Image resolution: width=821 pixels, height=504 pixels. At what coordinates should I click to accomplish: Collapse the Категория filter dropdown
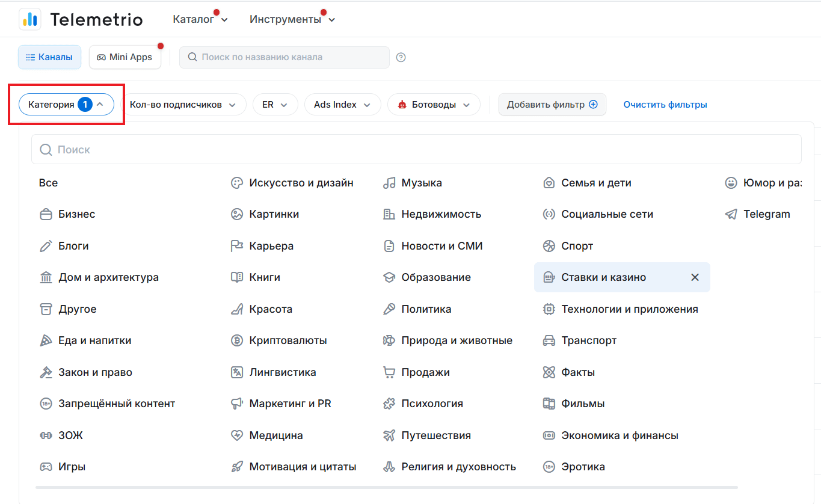click(x=66, y=105)
